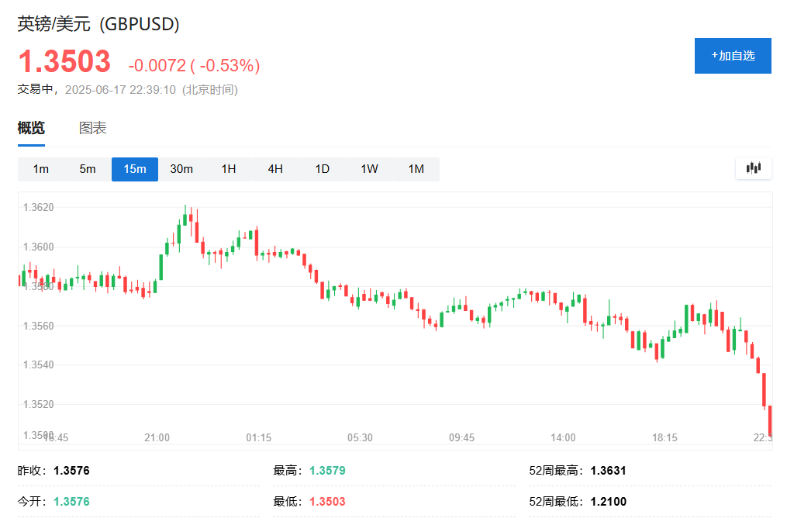Select the 1m timeframe
This screenshot has width=787, height=532.
click(x=40, y=169)
